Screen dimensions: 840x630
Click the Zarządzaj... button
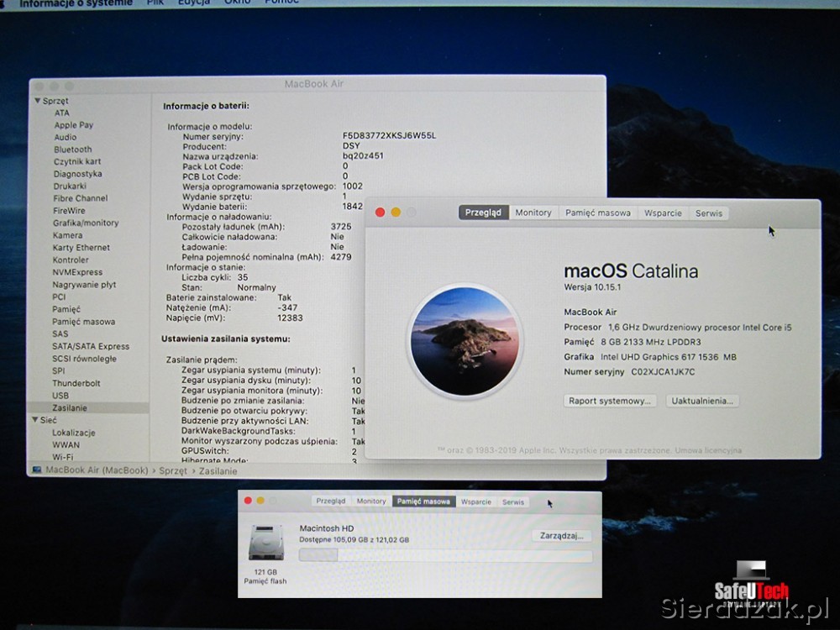click(x=561, y=536)
